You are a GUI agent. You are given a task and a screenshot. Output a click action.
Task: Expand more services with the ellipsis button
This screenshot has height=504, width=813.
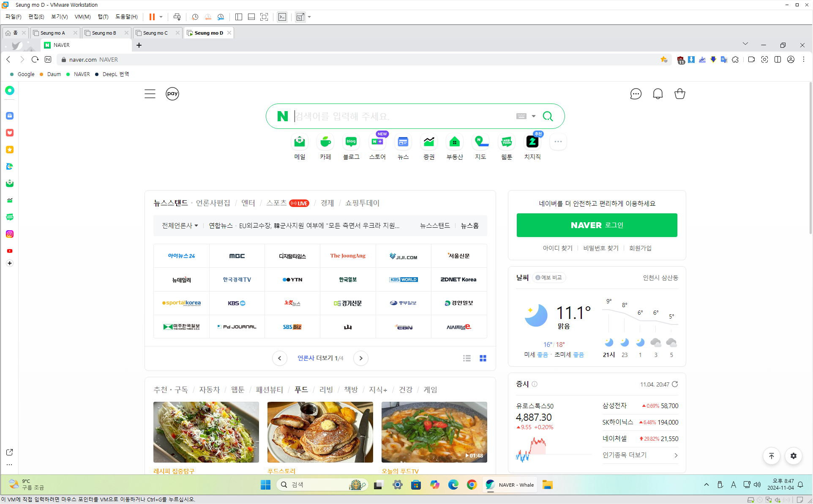(558, 142)
